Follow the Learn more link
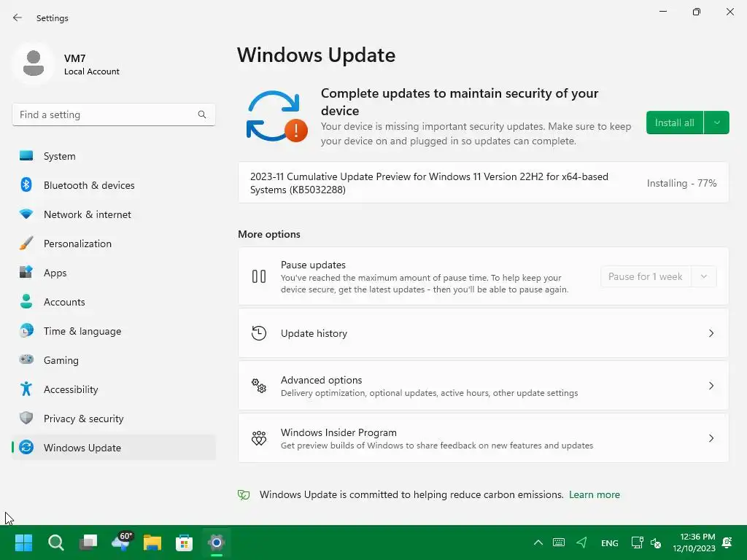Image resolution: width=747 pixels, height=560 pixels. click(x=594, y=495)
